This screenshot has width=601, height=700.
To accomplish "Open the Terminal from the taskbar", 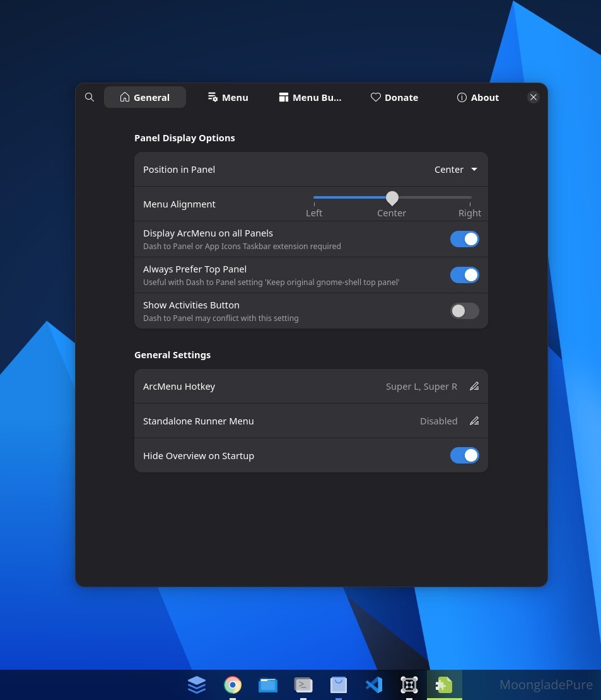I will (x=303, y=684).
